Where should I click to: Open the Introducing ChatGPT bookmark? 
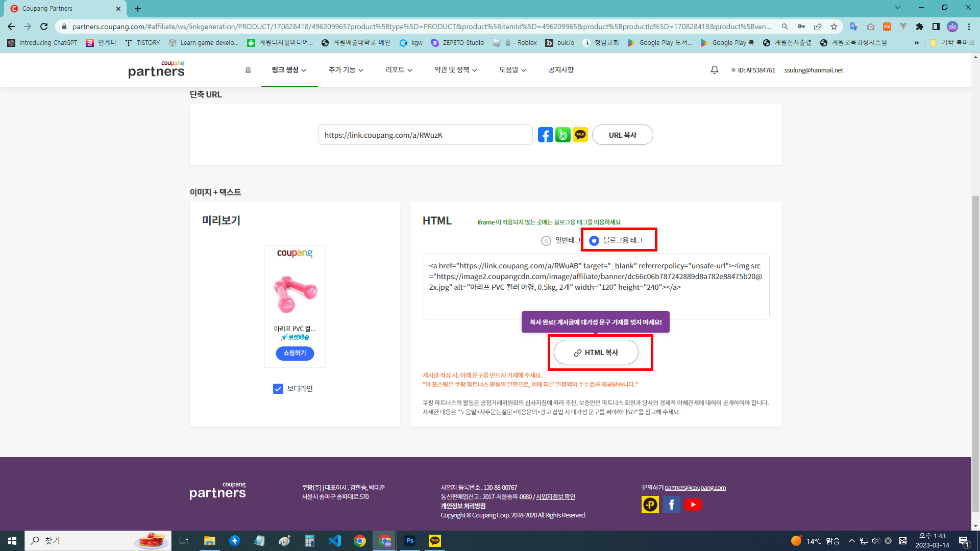[x=42, y=43]
